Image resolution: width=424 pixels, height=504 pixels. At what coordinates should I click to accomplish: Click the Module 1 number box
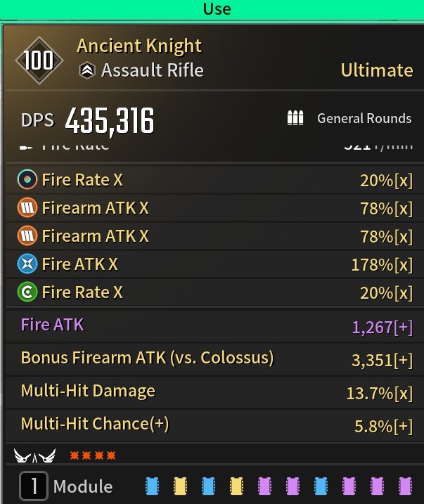click(34, 486)
